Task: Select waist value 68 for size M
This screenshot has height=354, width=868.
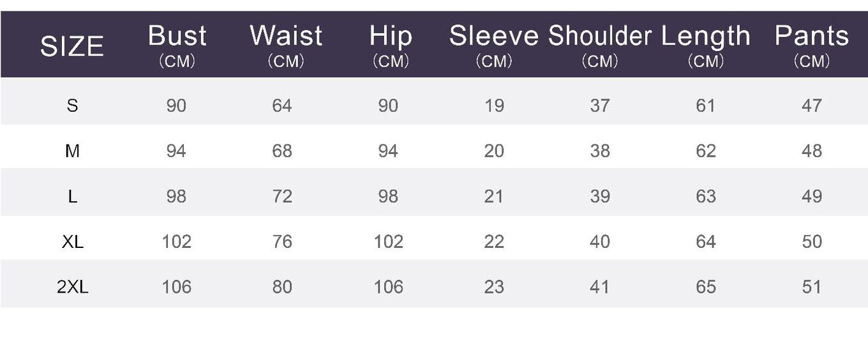Action: pos(282,151)
